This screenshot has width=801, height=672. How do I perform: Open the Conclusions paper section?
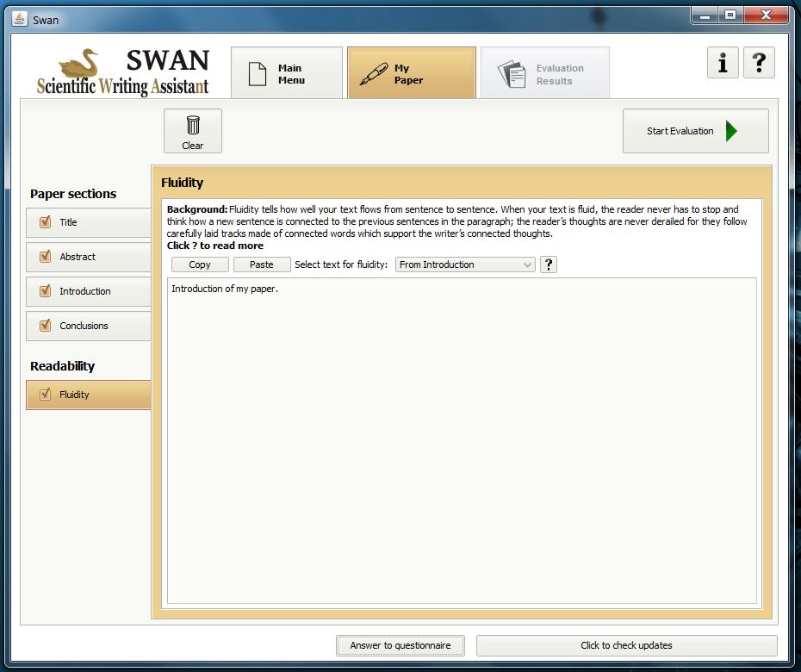(x=89, y=326)
